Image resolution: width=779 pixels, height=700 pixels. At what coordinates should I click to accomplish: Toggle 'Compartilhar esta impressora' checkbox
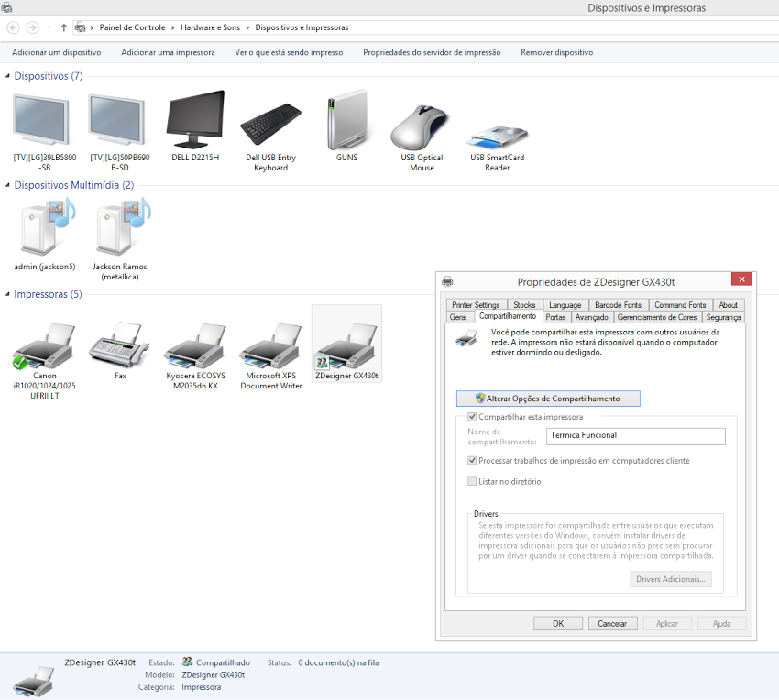click(473, 417)
